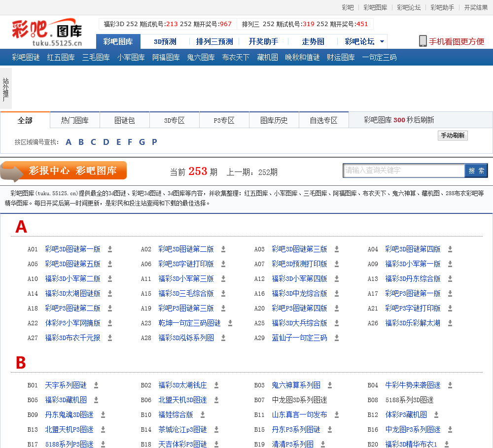Open the 福彩3D中龙综合版 link
The width and height of the screenshot is (493, 448).
299,294
